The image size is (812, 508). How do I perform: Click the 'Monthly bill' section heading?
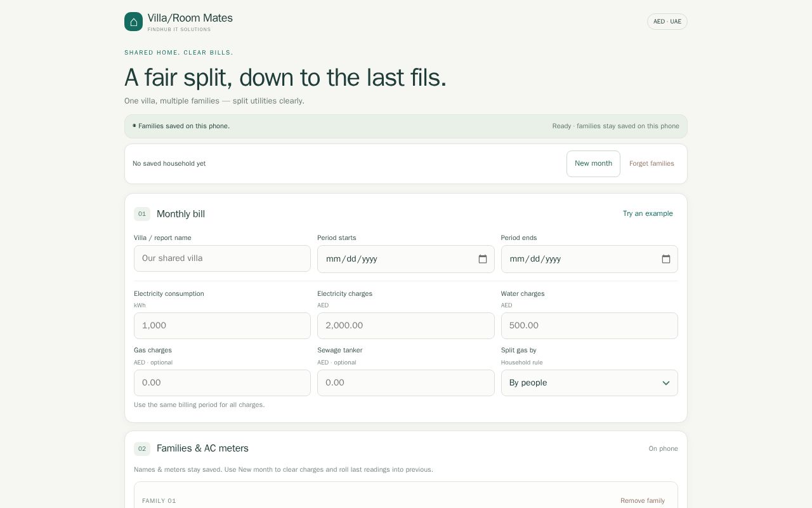pos(181,214)
